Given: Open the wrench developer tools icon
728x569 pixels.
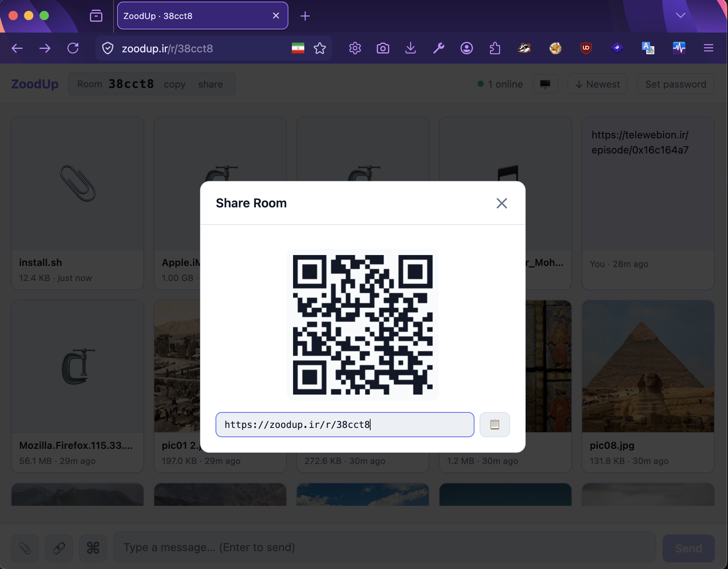Looking at the screenshot, I should [x=438, y=48].
